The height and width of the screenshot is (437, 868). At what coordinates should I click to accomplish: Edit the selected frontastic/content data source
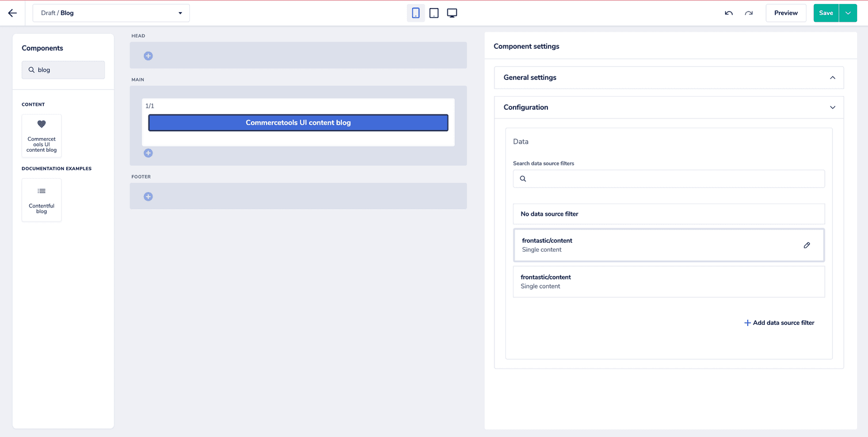tap(806, 245)
